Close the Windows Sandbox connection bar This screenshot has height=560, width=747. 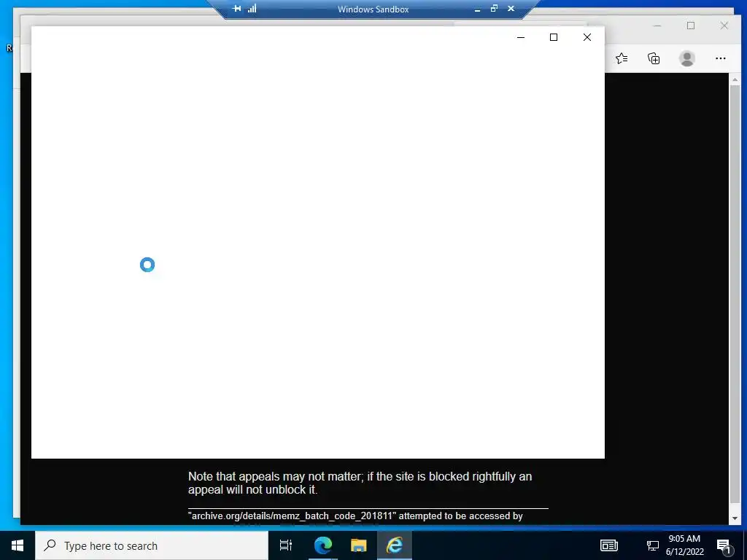click(x=511, y=9)
